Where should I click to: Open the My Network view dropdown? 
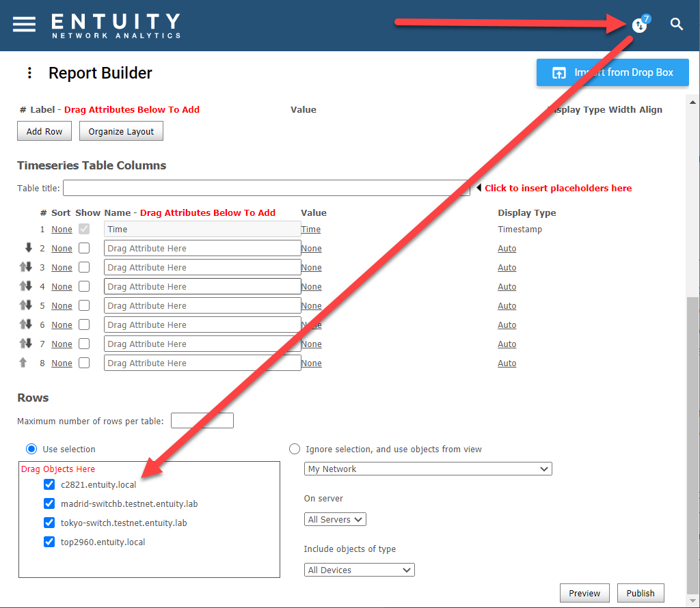tap(428, 469)
